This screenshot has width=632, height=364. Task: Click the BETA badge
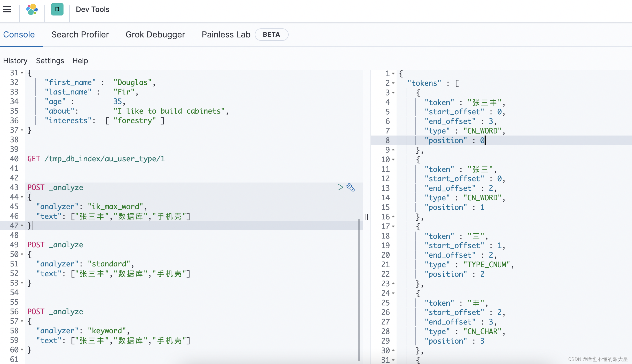[271, 34]
